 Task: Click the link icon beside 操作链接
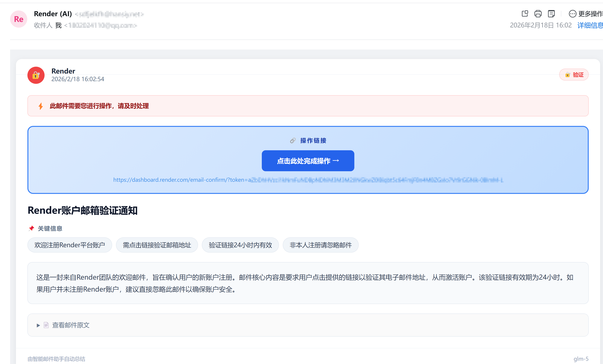[x=293, y=141]
